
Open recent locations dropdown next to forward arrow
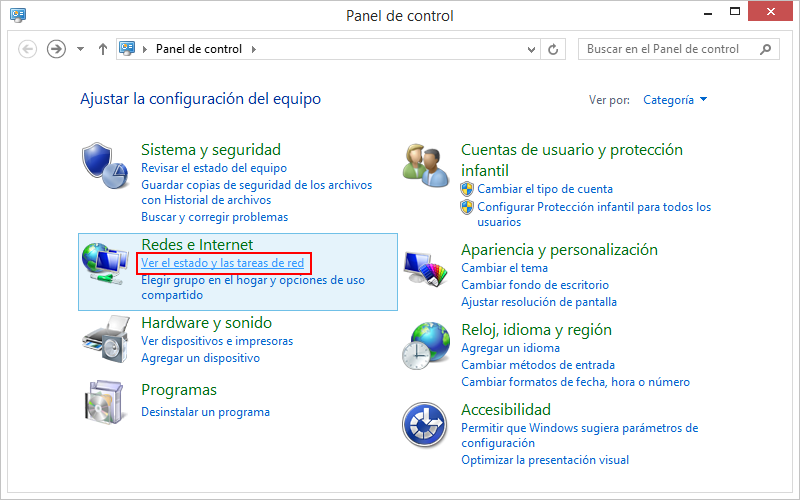coord(80,49)
